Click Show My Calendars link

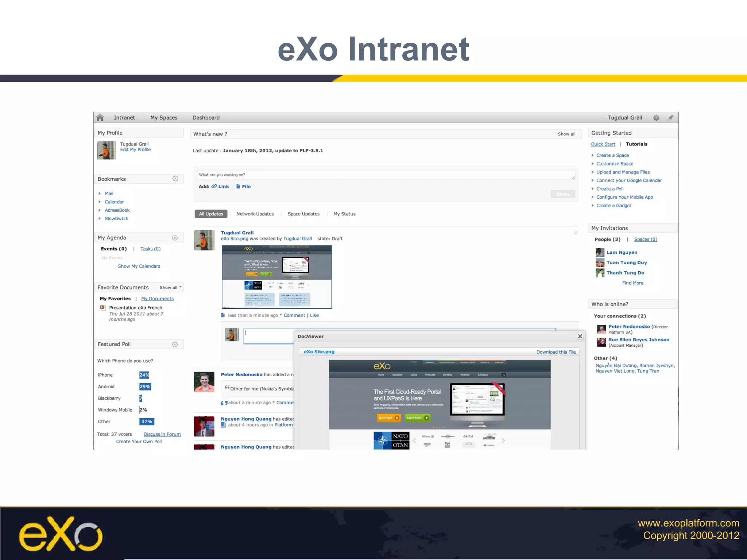tap(139, 266)
